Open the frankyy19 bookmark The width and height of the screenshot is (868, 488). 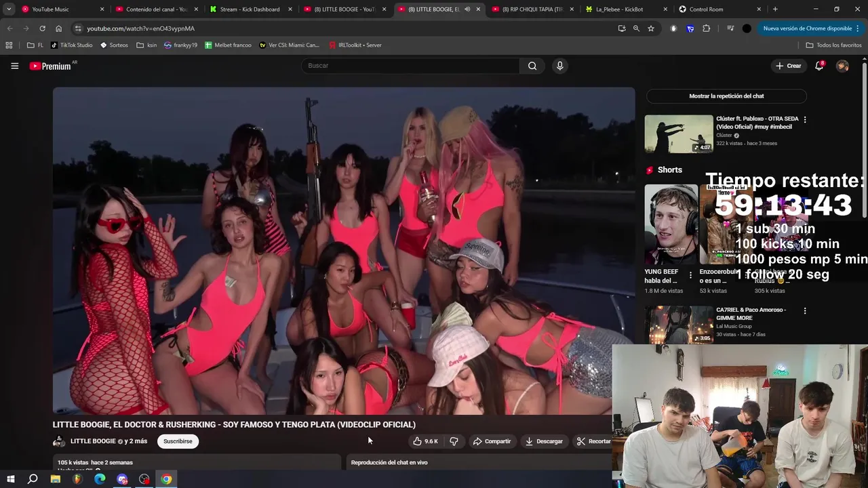[x=180, y=45]
